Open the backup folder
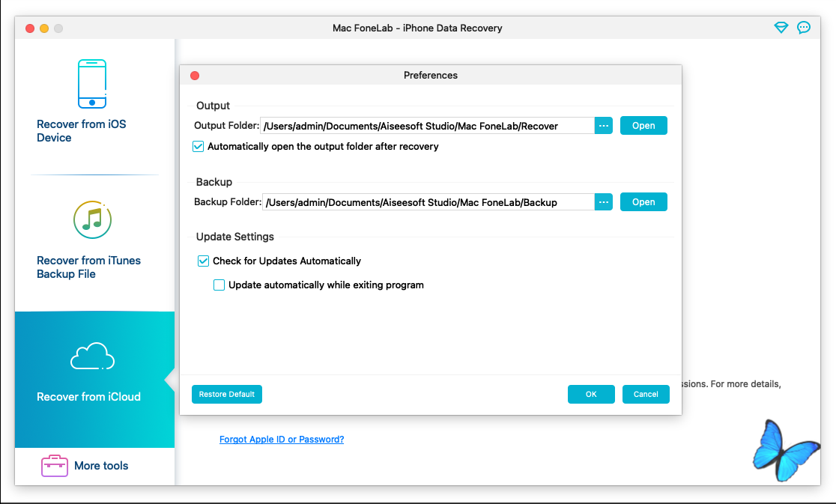This screenshot has height=504, width=836. coord(643,202)
